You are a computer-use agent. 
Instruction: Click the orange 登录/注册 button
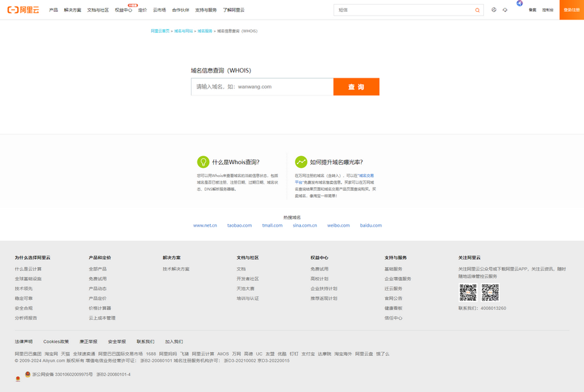tap(572, 10)
